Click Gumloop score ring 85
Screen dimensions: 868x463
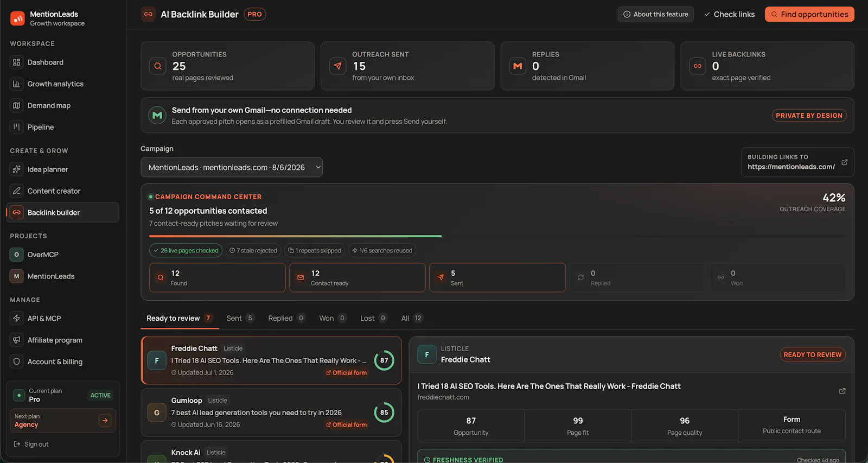click(384, 413)
